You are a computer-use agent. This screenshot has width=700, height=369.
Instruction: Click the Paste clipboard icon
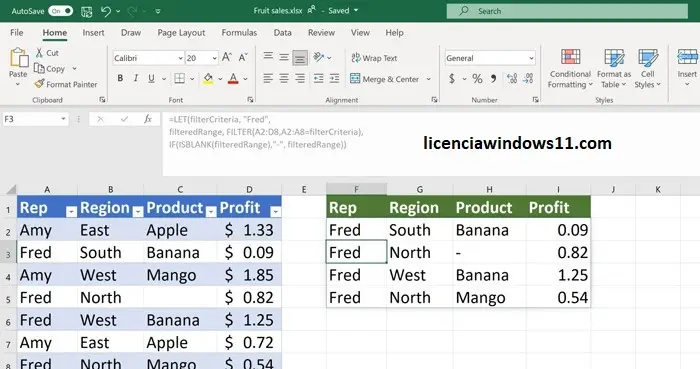click(x=18, y=57)
